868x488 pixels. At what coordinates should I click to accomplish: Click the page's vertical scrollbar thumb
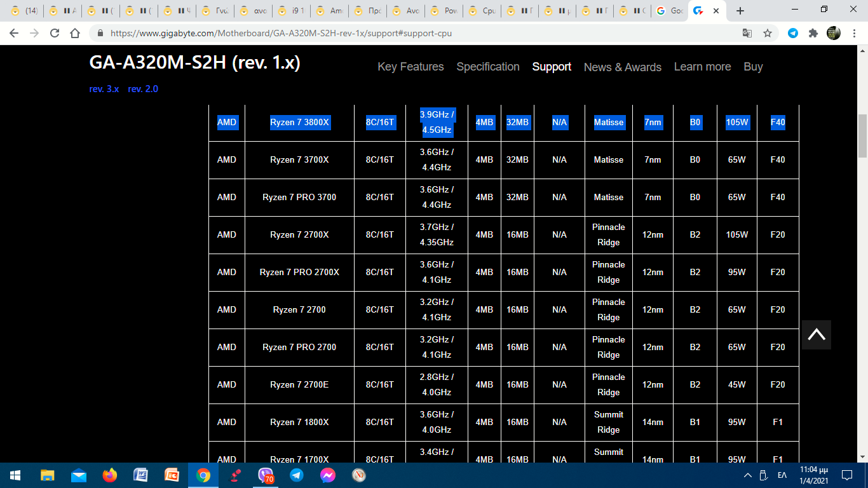862,135
